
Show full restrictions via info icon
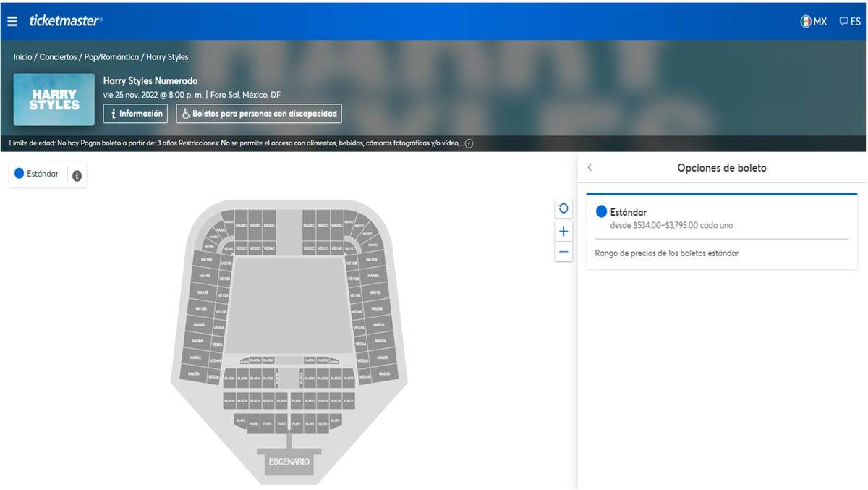(469, 143)
